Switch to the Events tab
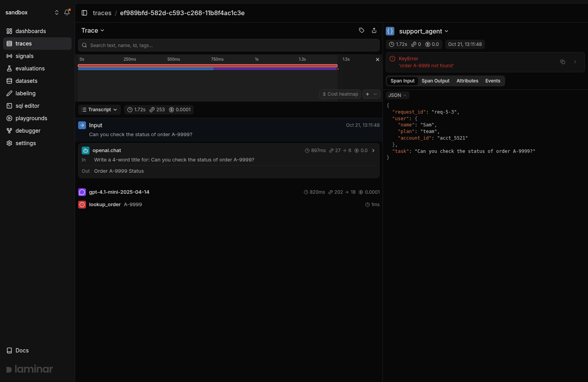 pyautogui.click(x=493, y=81)
